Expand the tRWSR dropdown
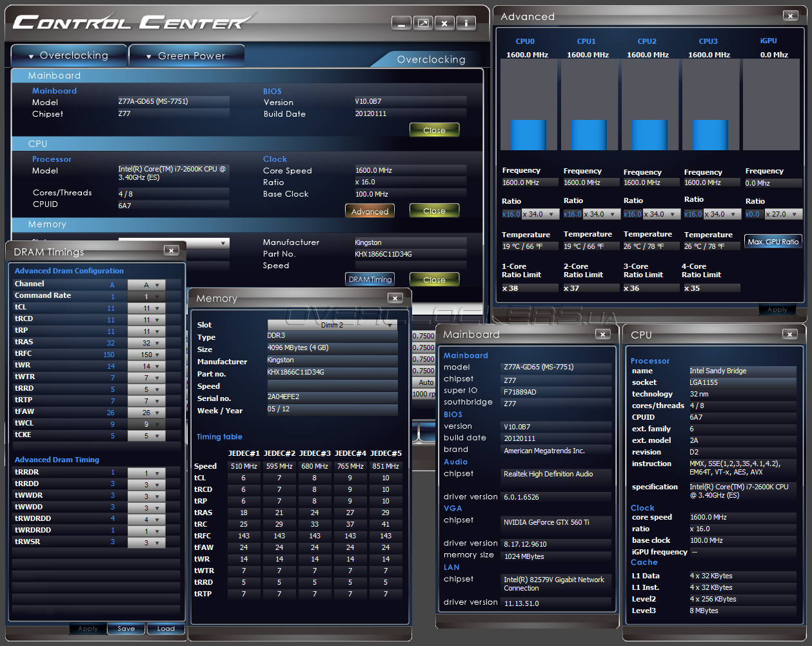The height and width of the screenshot is (646, 812). click(146, 543)
